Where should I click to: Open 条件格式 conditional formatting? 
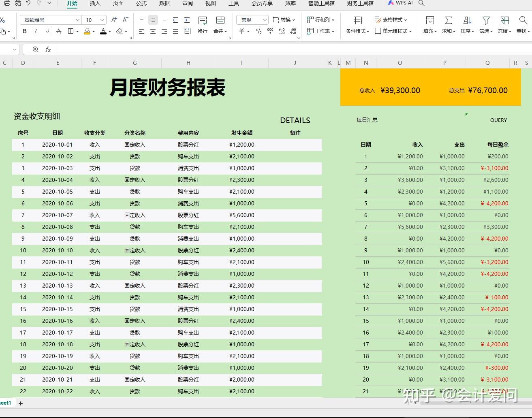click(357, 25)
